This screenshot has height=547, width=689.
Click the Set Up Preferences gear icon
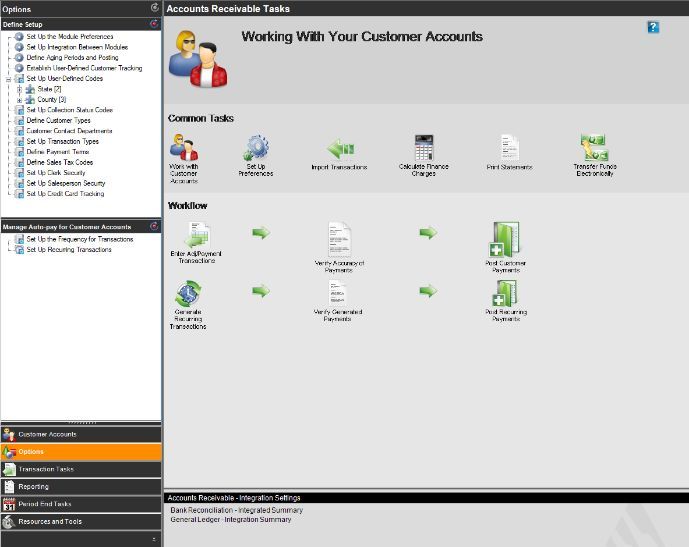pos(256,149)
